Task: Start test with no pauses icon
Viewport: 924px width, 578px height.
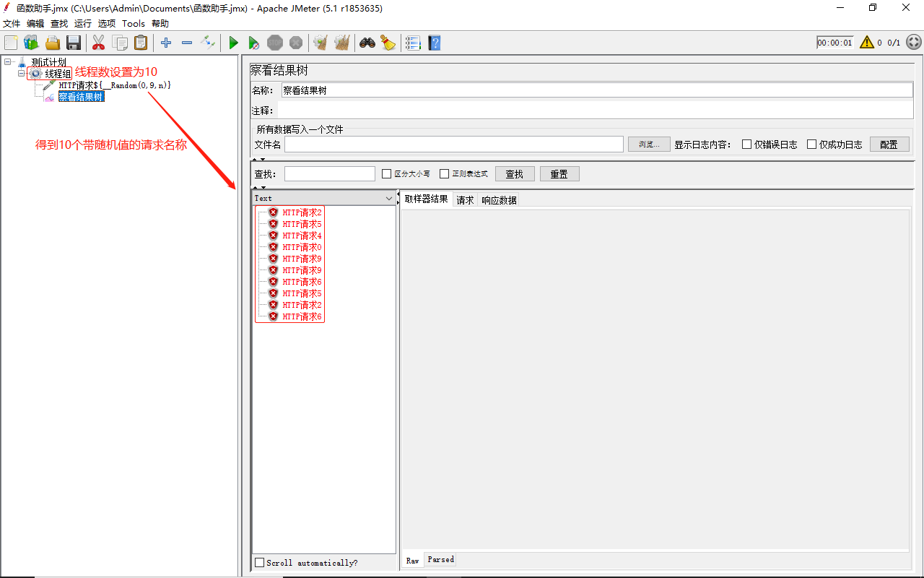Action: pyautogui.click(x=254, y=43)
